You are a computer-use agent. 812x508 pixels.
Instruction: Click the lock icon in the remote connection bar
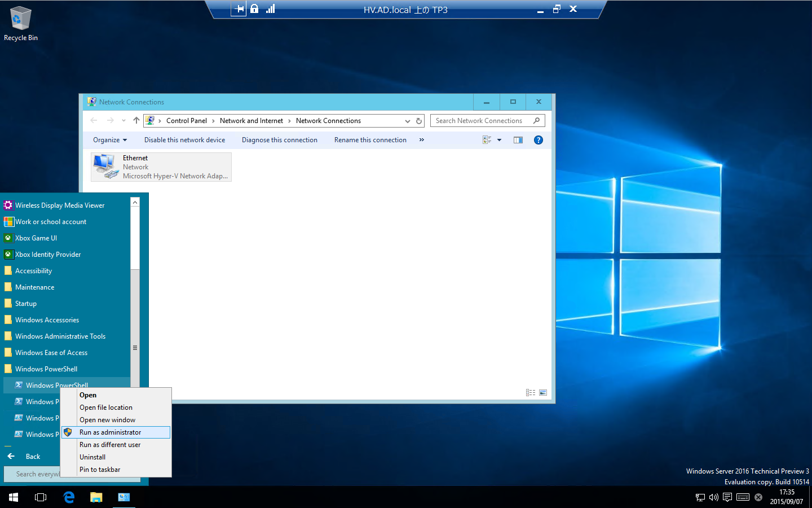pos(254,8)
